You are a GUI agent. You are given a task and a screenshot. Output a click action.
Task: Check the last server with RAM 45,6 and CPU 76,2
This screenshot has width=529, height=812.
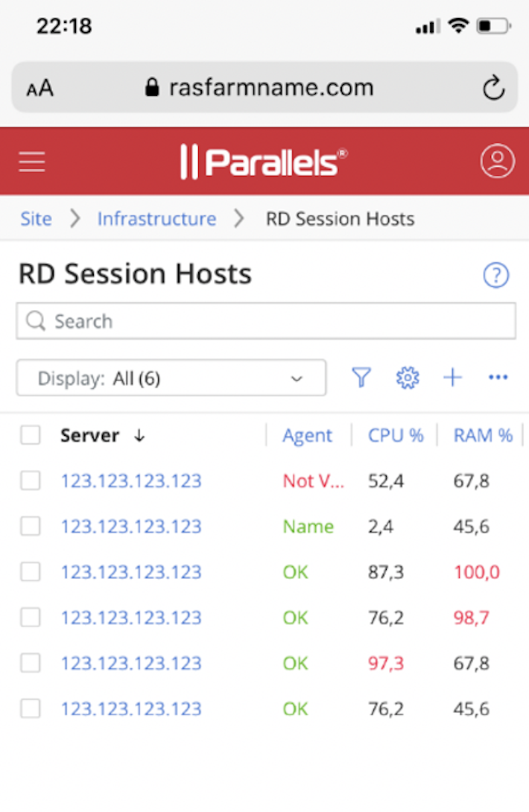pos(31,708)
